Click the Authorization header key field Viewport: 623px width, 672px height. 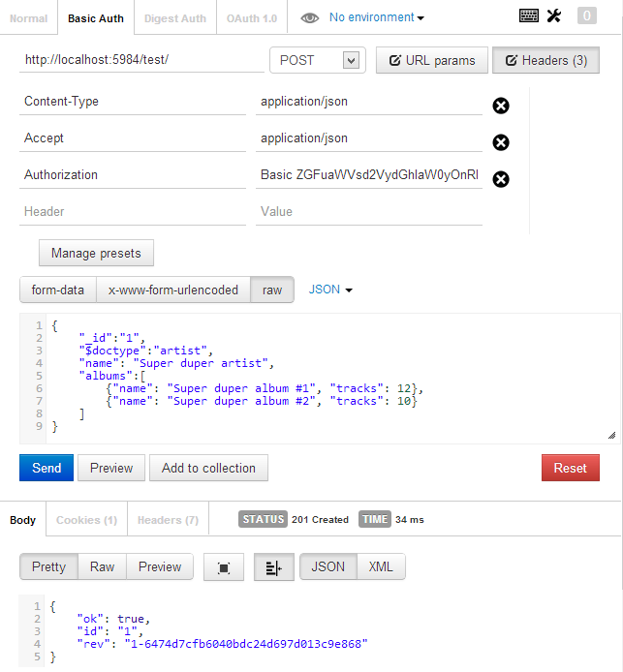133,175
